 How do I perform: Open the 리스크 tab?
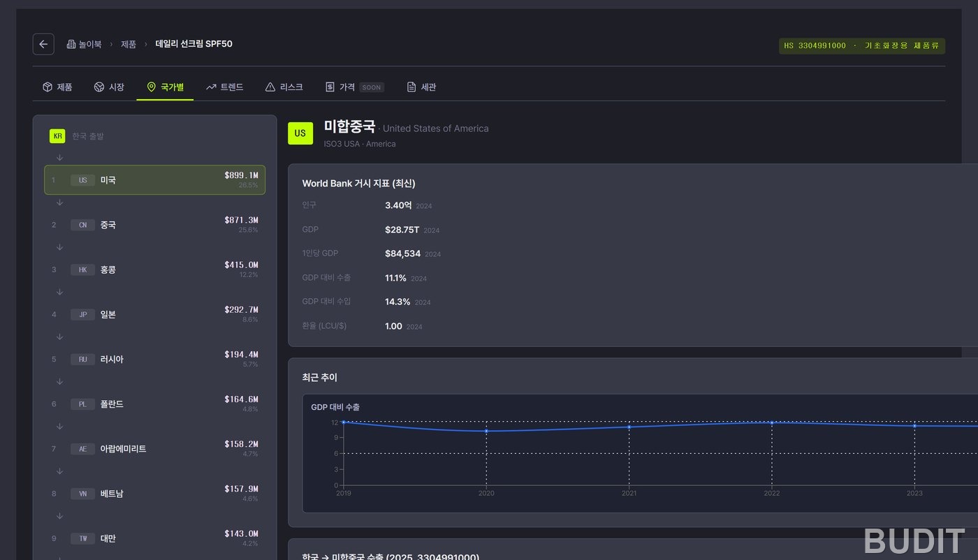pyautogui.click(x=284, y=87)
